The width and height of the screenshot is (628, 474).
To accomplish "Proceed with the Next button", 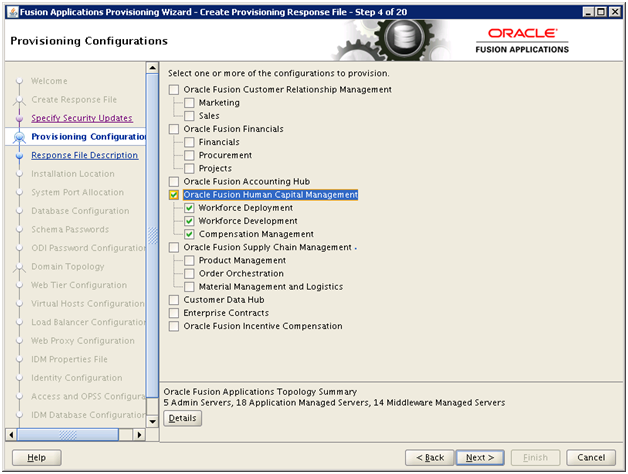I will (x=480, y=458).
